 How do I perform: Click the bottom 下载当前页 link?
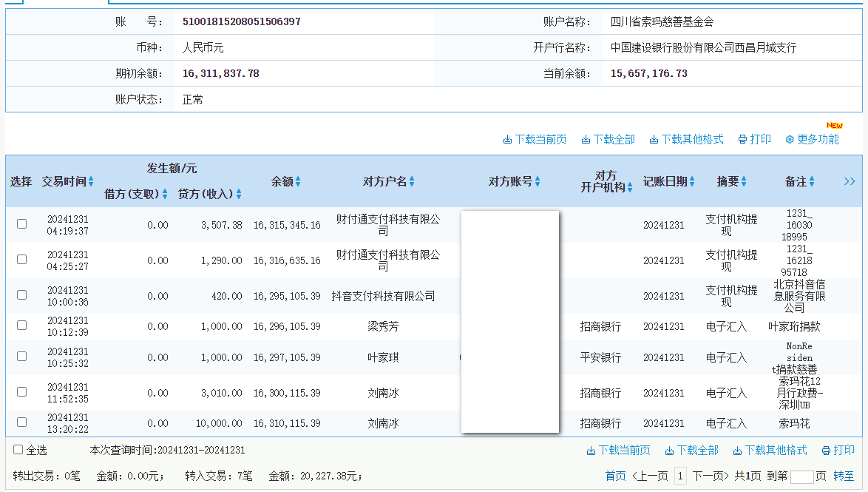618,451
